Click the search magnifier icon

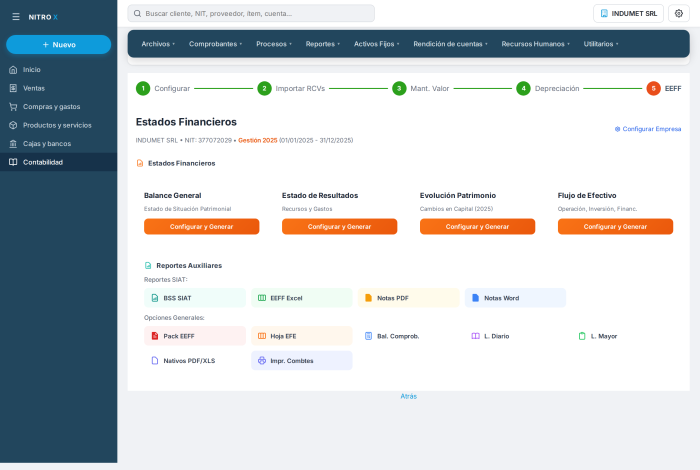point(138,13)
